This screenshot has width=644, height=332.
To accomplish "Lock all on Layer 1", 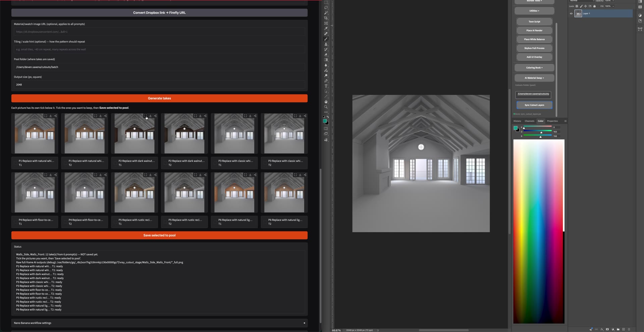I will (x=594, y=6).
